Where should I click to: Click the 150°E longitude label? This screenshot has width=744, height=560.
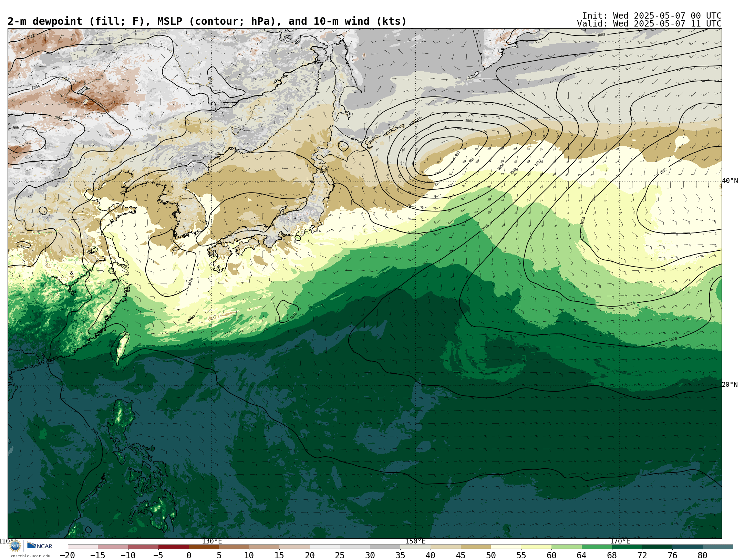point(415,541)
